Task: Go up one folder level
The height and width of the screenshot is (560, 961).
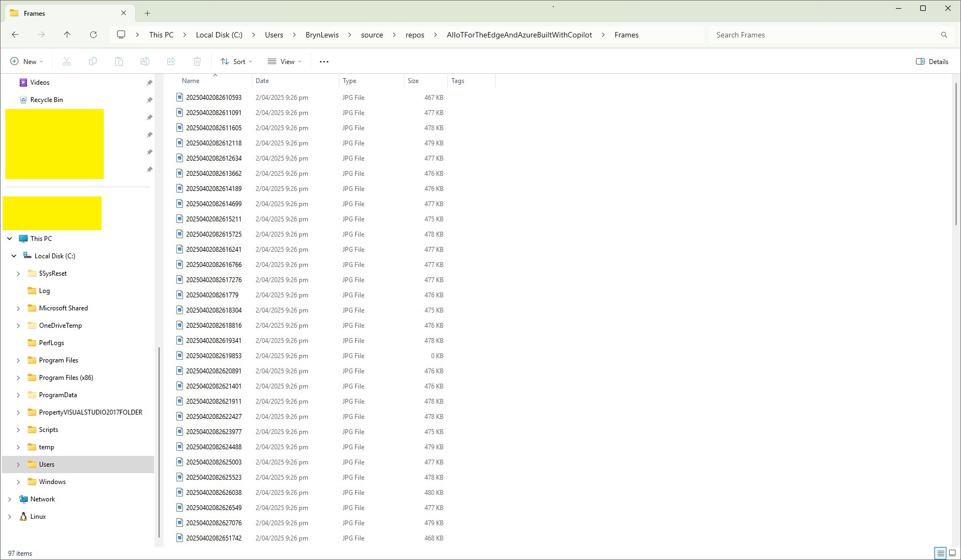Action: pyautogui.click(x=67, y=35)
